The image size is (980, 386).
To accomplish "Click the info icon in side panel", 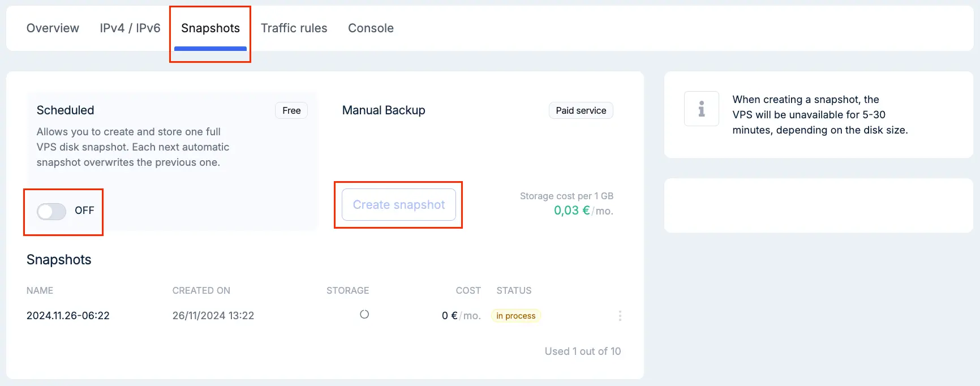I will coord(702,109).
